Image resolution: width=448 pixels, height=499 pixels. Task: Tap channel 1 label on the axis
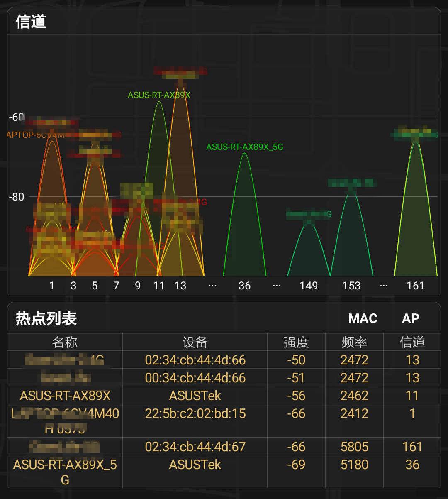point(51,286)
